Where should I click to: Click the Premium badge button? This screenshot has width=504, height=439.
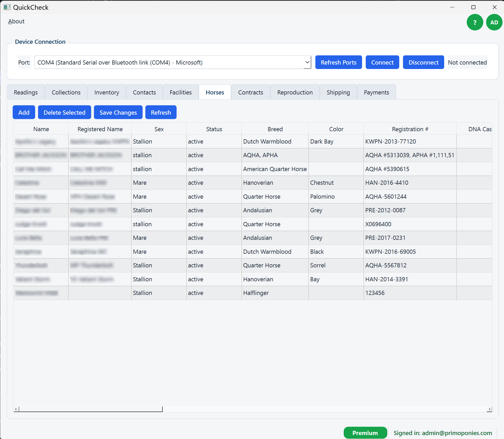(x=365, y=433)
